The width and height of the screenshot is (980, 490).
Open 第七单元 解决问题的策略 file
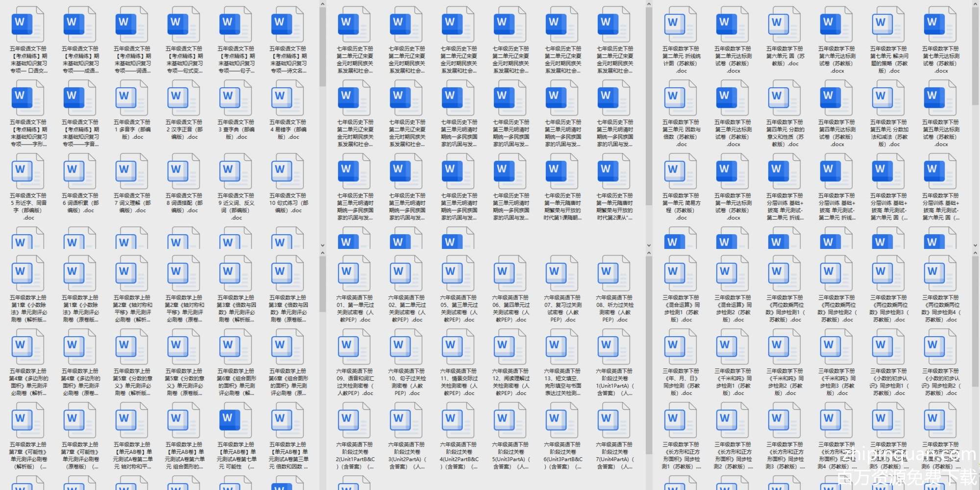(x=889, y=24)
